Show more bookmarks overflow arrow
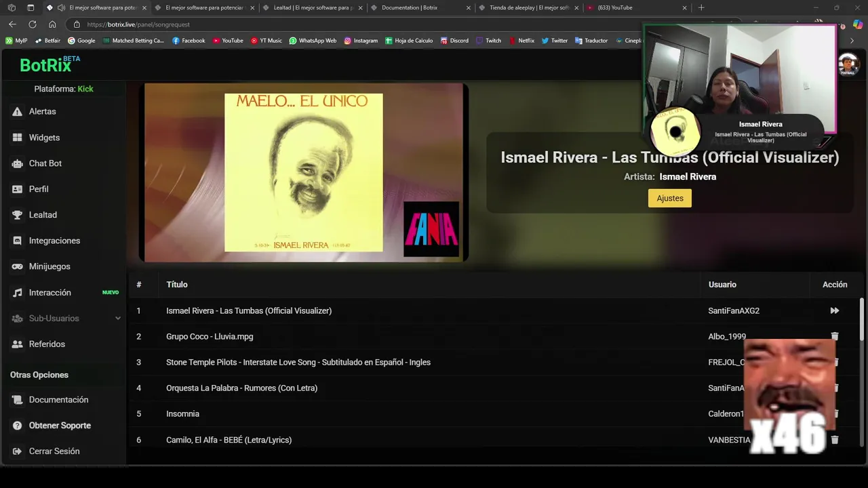This screenshot has width=868, height=488. (852, 41)
